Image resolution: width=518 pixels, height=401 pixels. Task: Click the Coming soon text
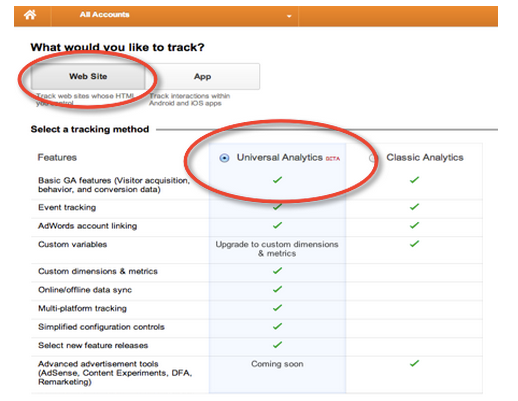click(x=277, y=364)
